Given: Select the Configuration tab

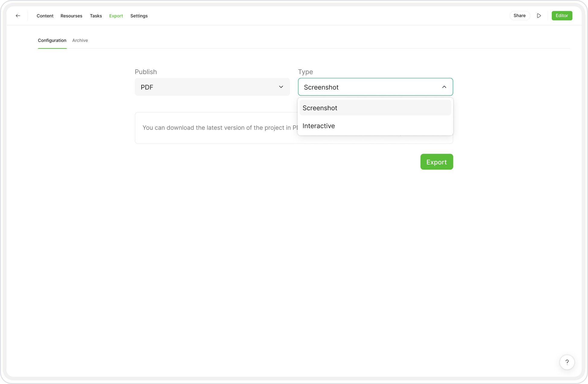Looking at the screenshot, I should click(52, 40).
